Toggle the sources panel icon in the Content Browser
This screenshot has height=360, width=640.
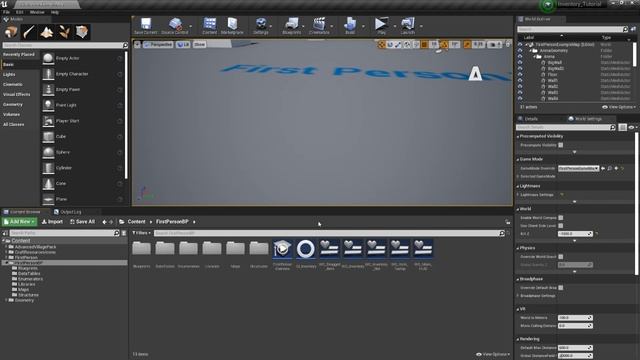5,233
